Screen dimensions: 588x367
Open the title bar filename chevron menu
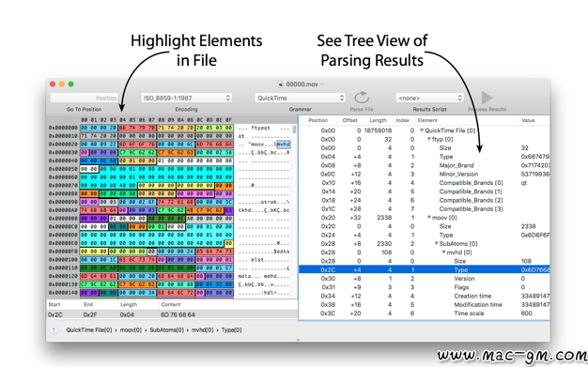point(322,84)
